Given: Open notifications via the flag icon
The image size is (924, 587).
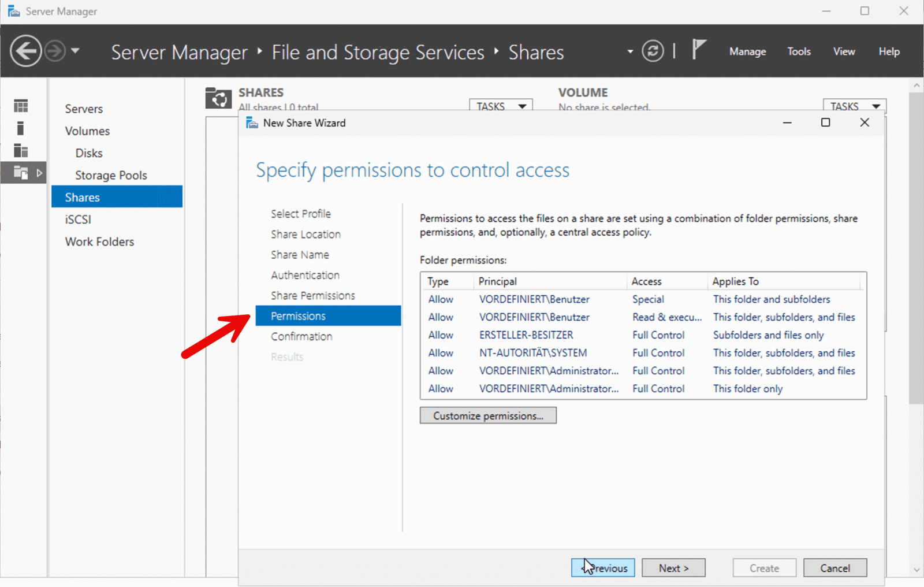Looking at the screenshot, I should click(x=698, y=50).
